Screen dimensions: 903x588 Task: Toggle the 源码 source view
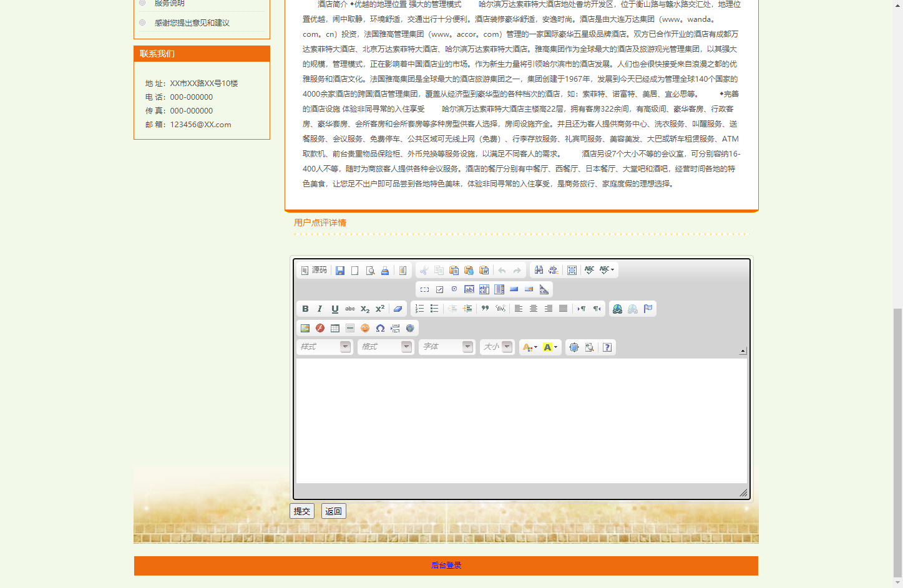(314, 270)
